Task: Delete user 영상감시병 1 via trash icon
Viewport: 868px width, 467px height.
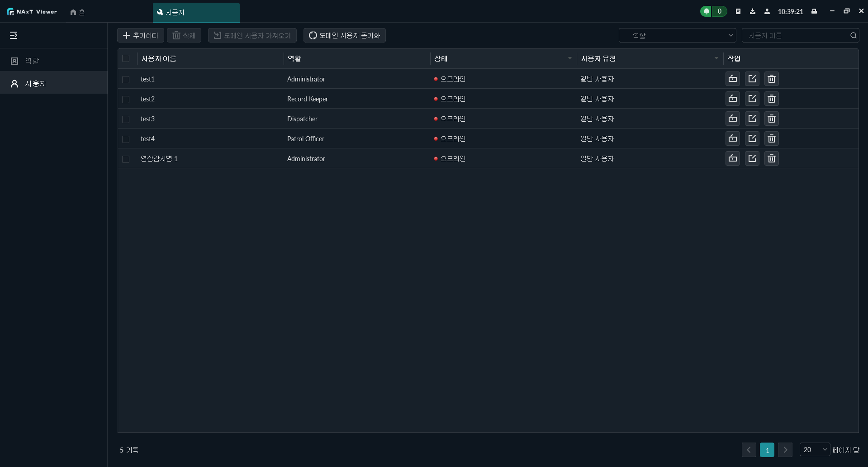Action: tap(771, 158)
